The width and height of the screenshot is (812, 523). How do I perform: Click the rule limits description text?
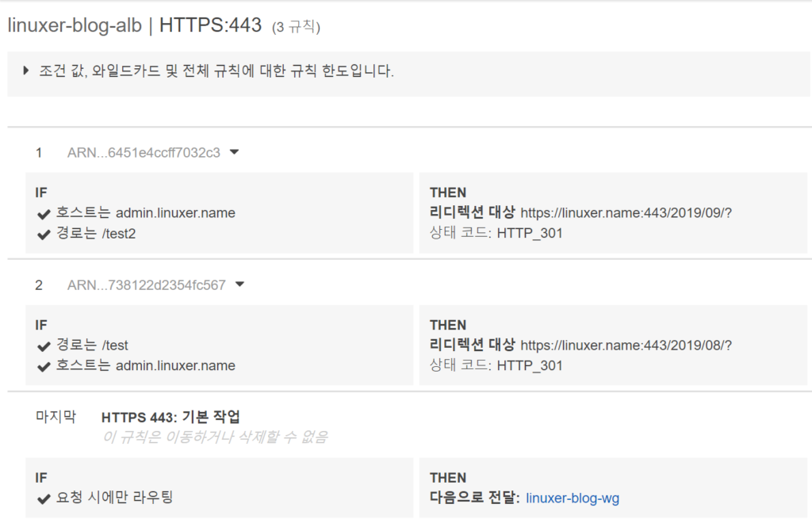pyautogui.click(x=216, y=71)
